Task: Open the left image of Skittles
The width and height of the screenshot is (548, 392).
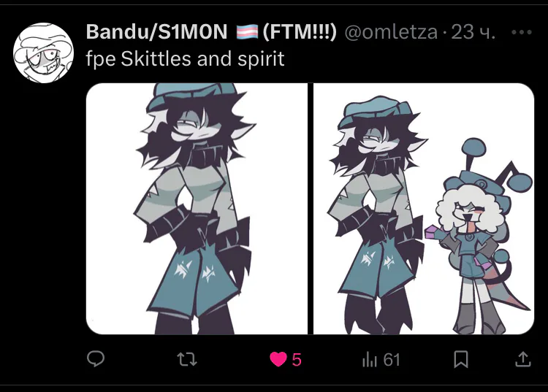Action: click(x=197, y=209)
